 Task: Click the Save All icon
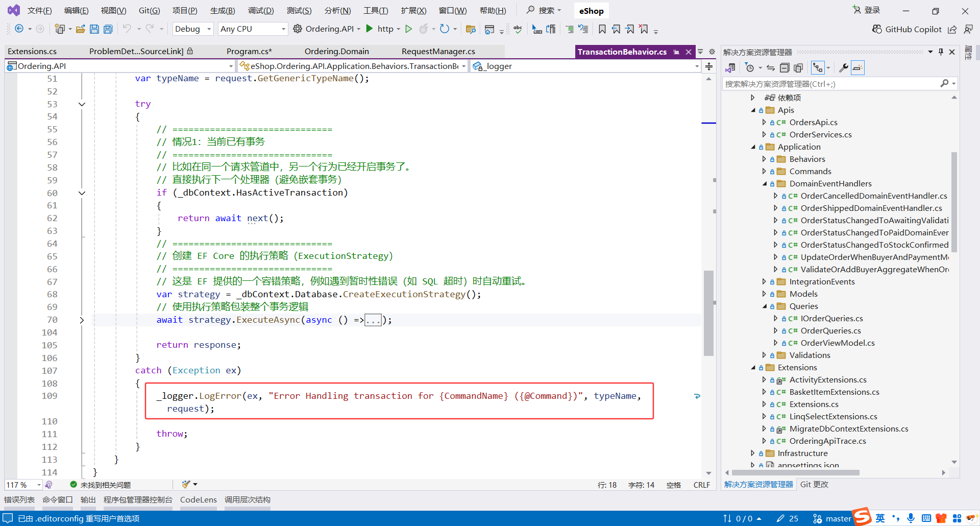(108, 29)
